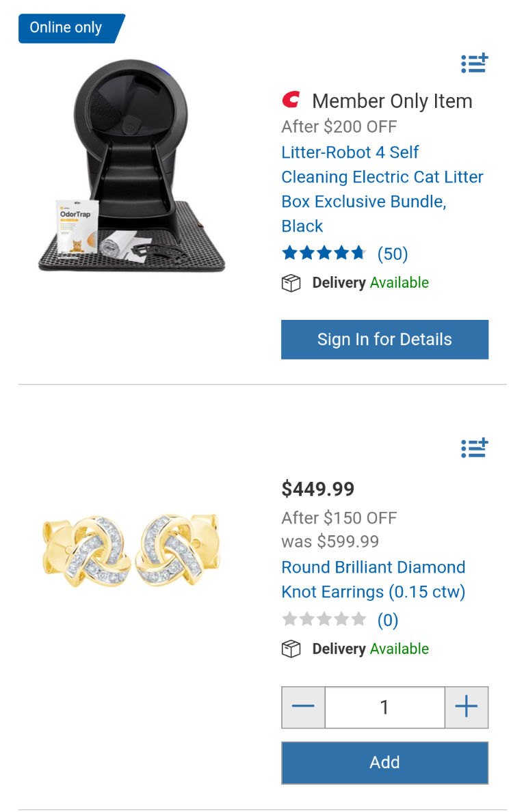Image resolution: width=524 pixels, height=812 pixels.
Task: View the zero reviews count for earrings
Action: [388, 621]
